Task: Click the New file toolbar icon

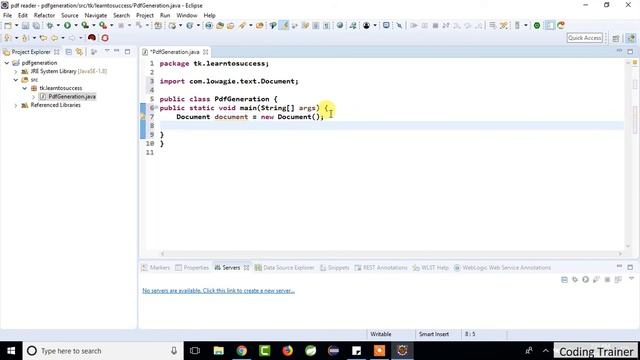Action: pos(8,26)
